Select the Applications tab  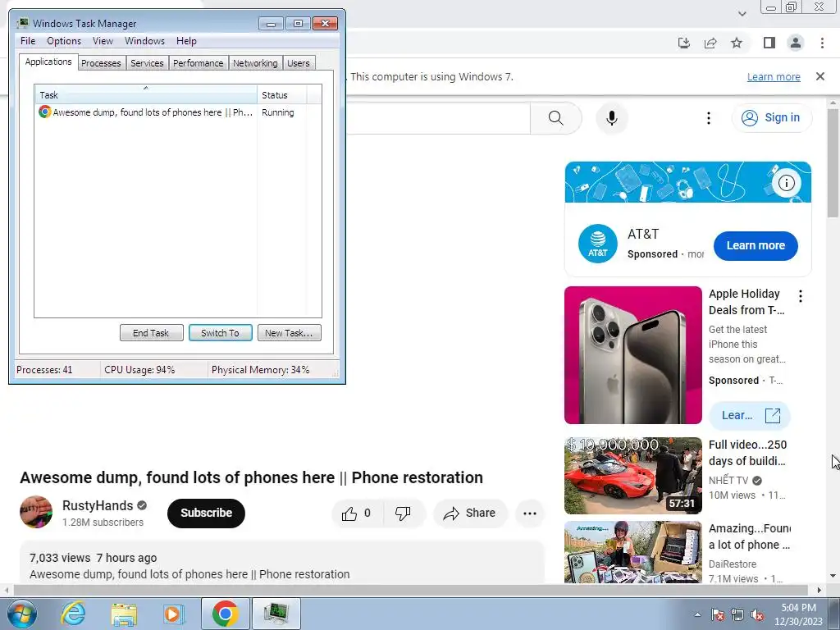coord(48,62)
